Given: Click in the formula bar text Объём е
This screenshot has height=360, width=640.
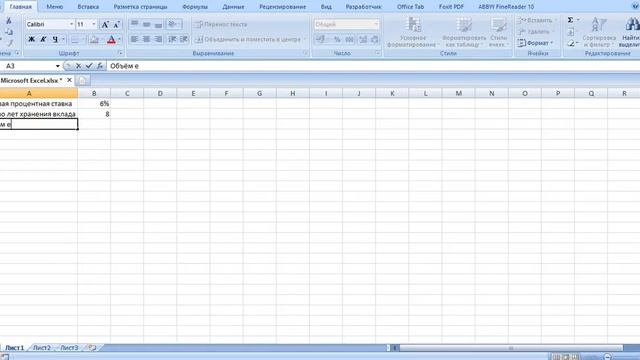Looking at the screenshot, I should click(x=124, y=66).
